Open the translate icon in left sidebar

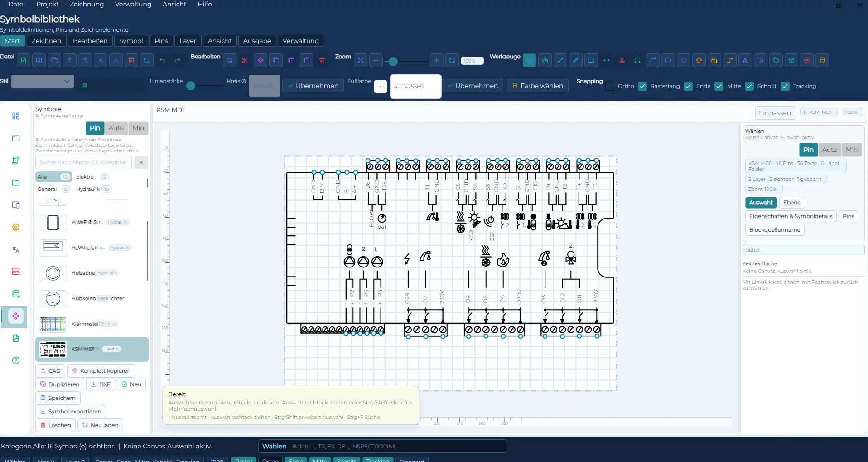click(16, 249)
